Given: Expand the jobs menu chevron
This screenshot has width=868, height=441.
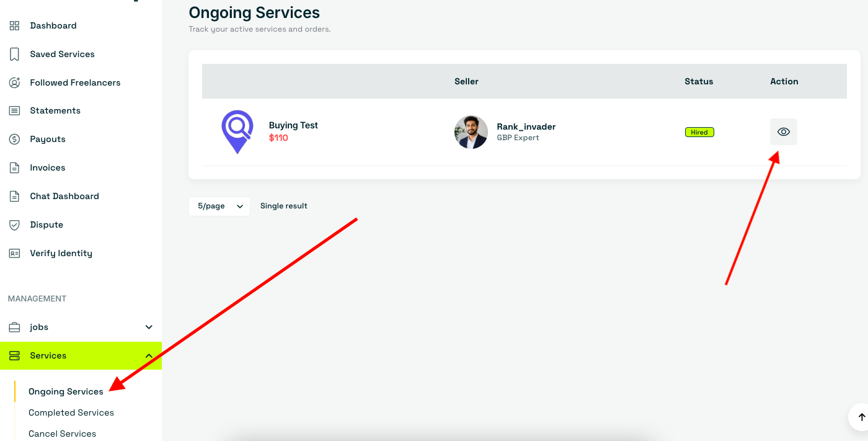Looking at the screenshot, I should click(x=149, y=327).
